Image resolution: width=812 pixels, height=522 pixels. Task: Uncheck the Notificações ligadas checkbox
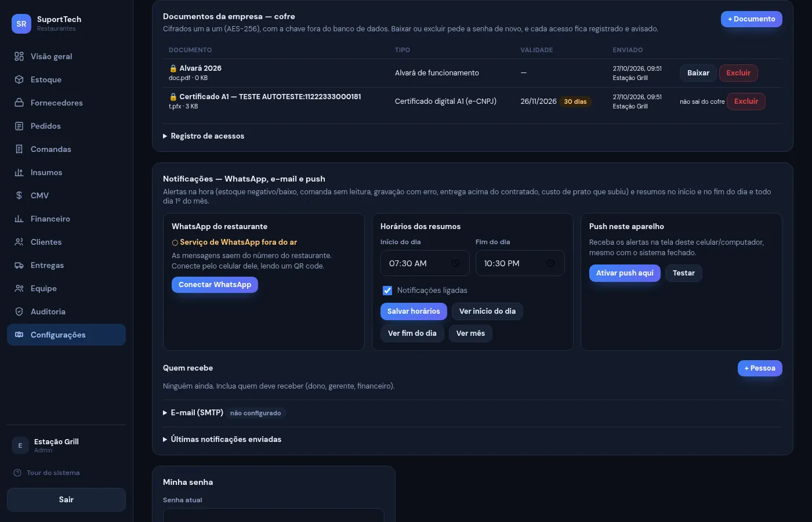387,291
